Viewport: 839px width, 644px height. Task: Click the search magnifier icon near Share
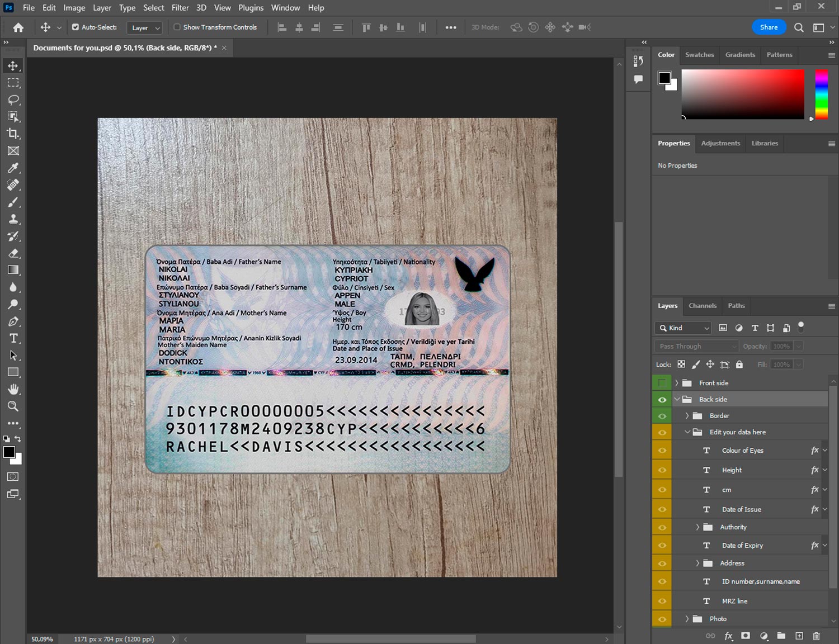(x=799, y=27)
